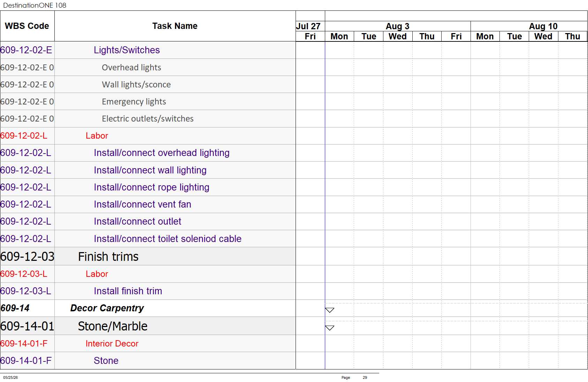The image size is (588, 382).
Task: Select the Electric outlets/switches task
Action: (148, 119)
